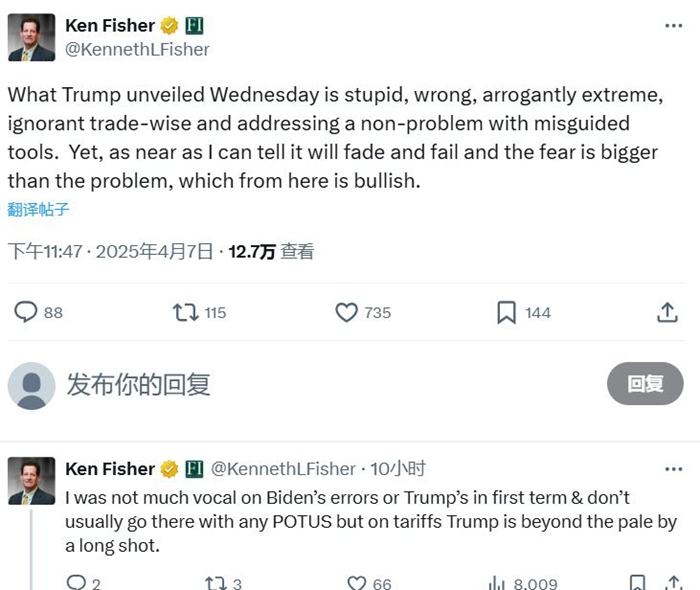Open Ken Fisher's avatar on the reply post
This screenshot has width=700, height=590.
point(31,481)
